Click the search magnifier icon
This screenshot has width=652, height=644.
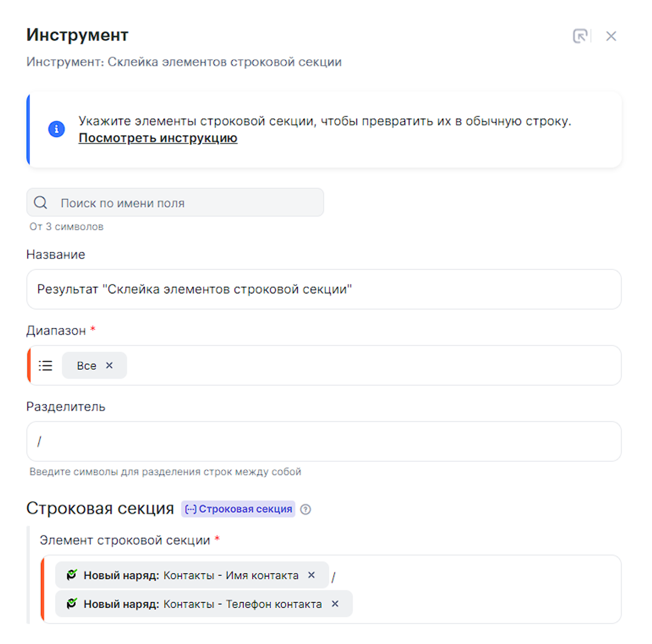[41, 203]
